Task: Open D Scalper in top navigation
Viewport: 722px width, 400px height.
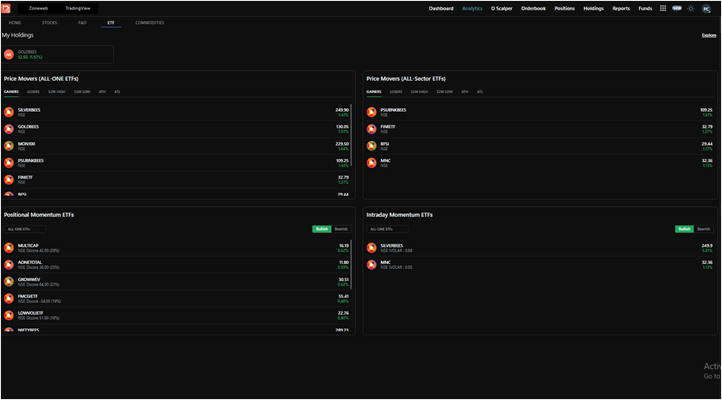Action: tap(501, 8)
